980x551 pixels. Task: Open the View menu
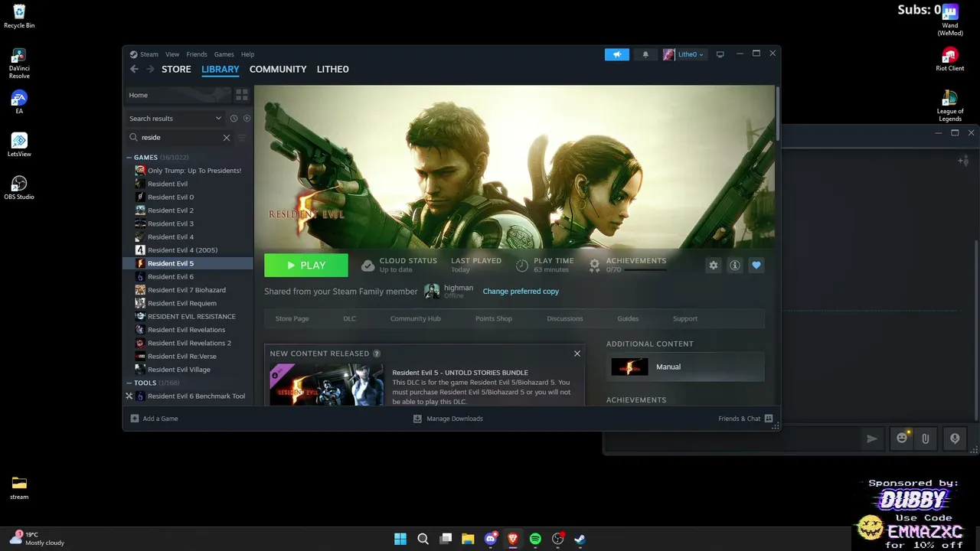point(172,54)
